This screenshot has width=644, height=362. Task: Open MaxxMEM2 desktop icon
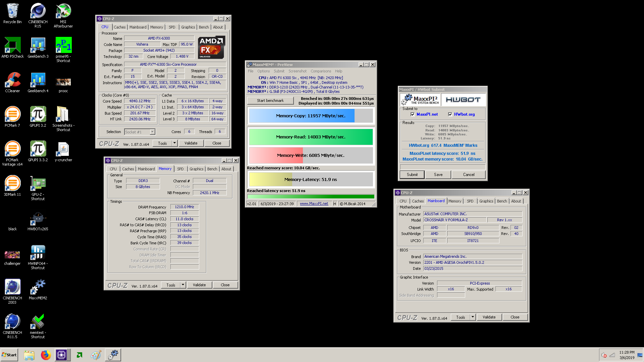(38, 289)
